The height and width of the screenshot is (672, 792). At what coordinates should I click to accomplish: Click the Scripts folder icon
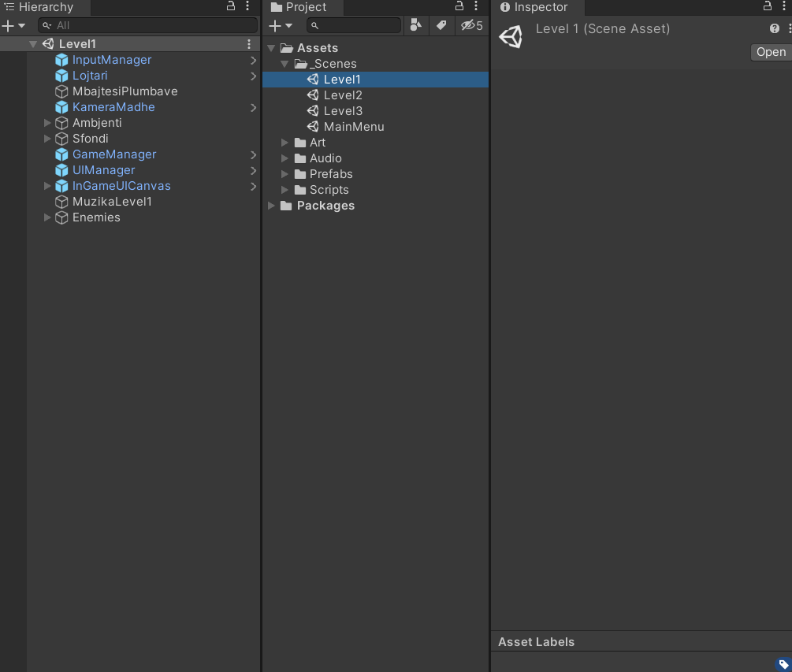click(300, 190)
